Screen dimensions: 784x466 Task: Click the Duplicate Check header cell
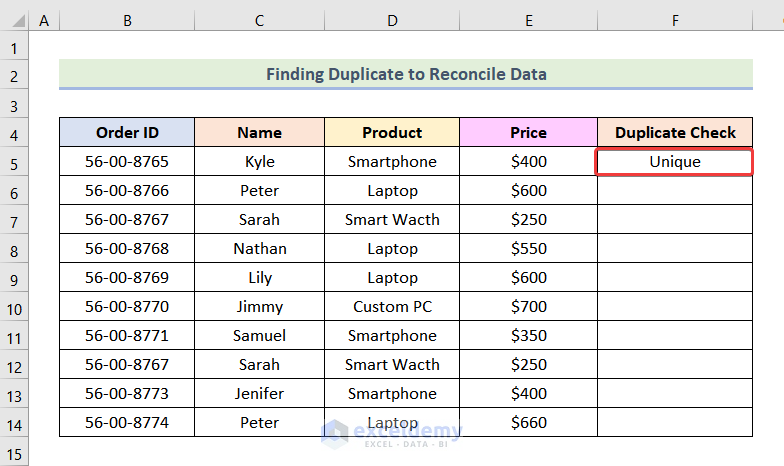click(x=675, y=132)
